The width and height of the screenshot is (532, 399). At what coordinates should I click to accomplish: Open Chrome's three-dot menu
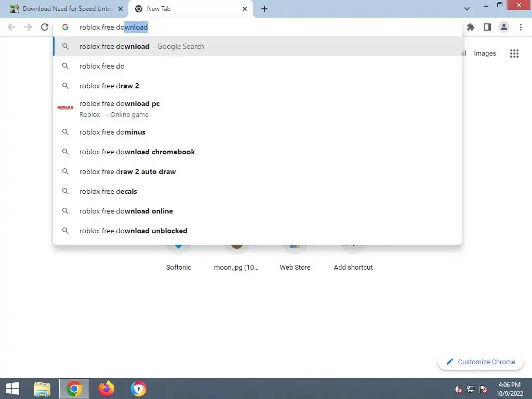click(x=521, y=27)
